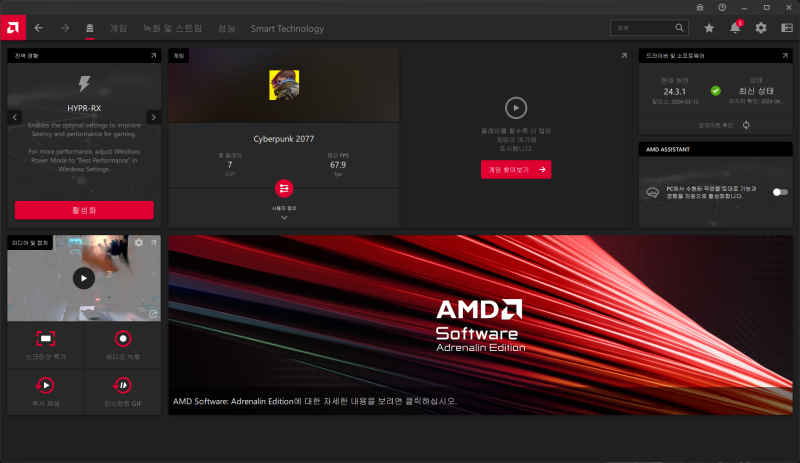Screen dimensions: 800x463
Task: Open the bug report tool icon
Action: click(700, 8)
